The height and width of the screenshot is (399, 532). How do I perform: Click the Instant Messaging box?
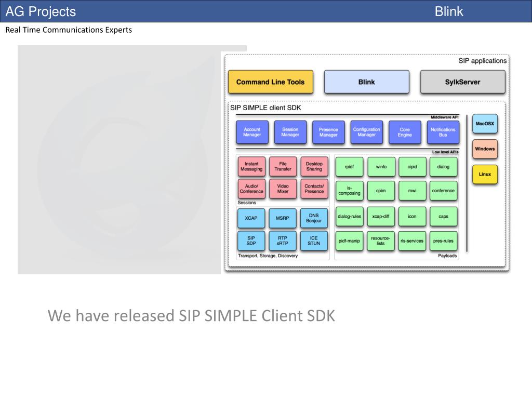(x=251, y=166)
